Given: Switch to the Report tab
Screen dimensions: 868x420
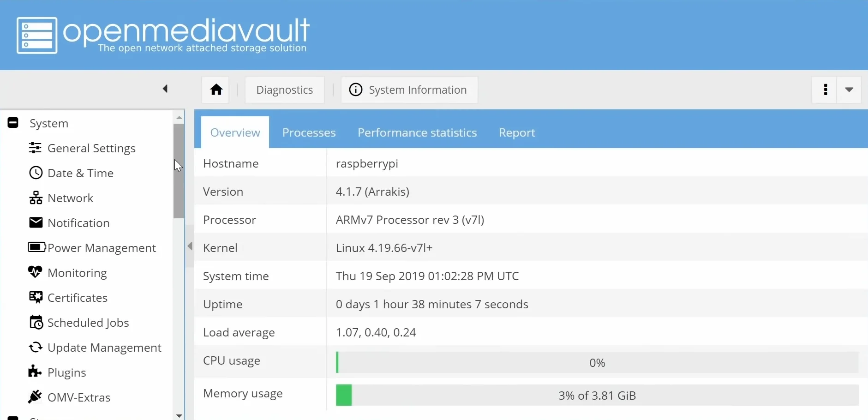Looking at the screenshot, I should [x=517, y=133].
